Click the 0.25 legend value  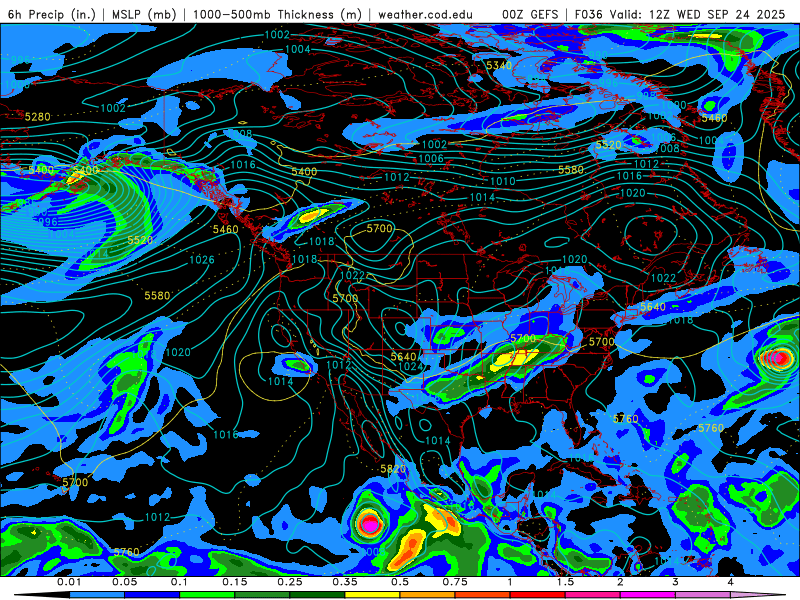tap(290, 582)
